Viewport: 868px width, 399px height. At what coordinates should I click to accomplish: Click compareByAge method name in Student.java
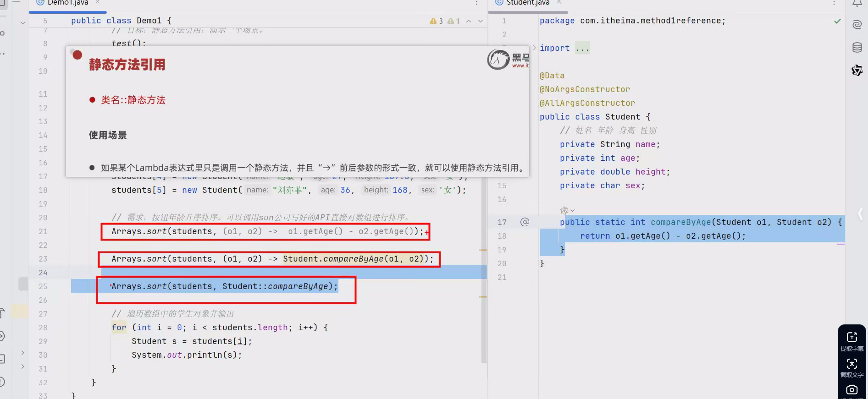point(681,222)
